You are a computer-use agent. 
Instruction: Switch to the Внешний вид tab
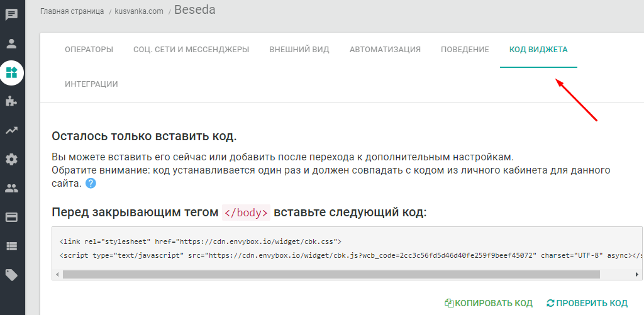pos(299,50)
